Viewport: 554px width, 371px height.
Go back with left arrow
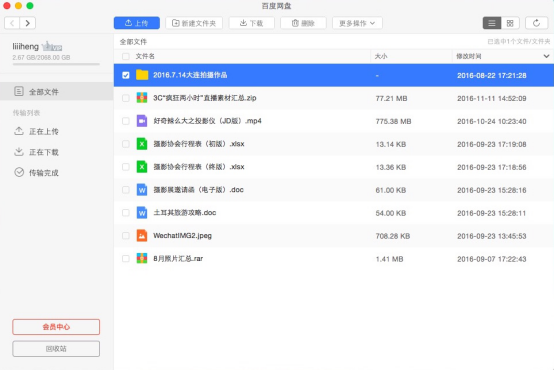[x=12, y=23]
